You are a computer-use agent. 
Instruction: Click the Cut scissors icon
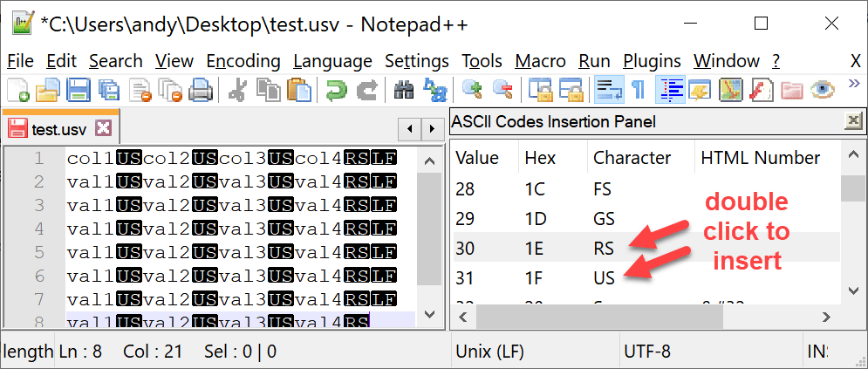pos(236,89)
